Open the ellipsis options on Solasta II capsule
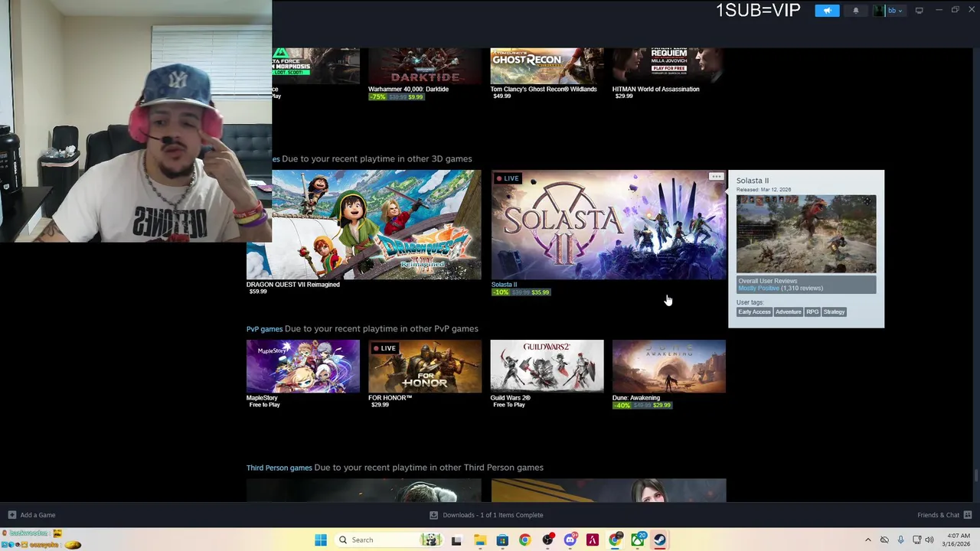 (716, 177)
